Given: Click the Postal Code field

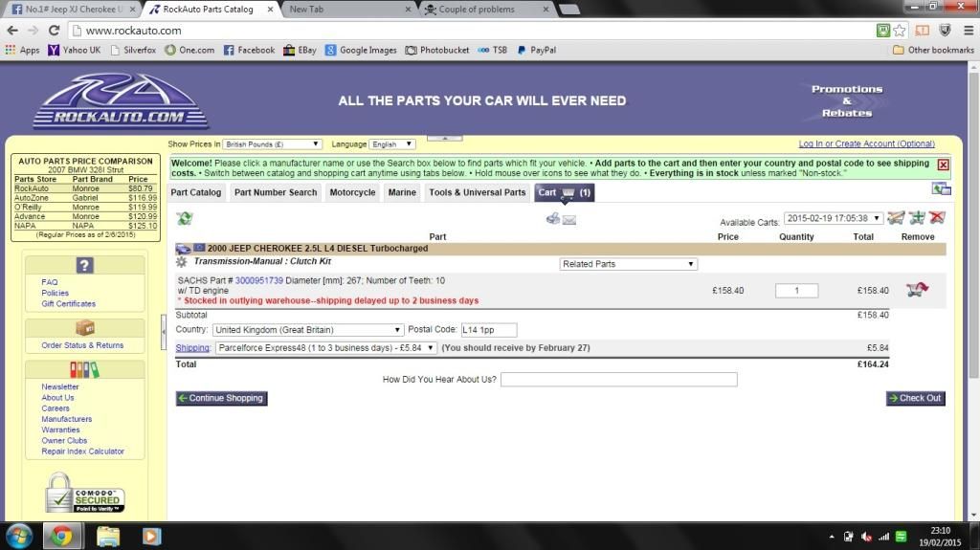Looking at the screenshot, I should tap(489, 329).
